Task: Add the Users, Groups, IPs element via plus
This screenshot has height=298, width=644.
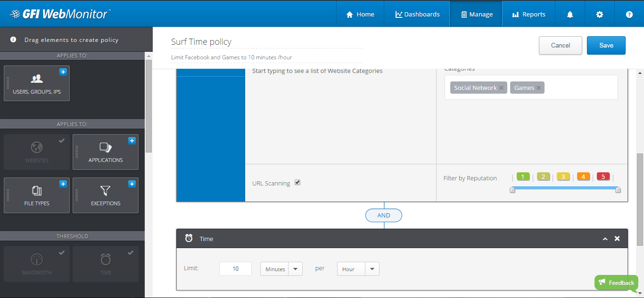Action: coord(63,72)
